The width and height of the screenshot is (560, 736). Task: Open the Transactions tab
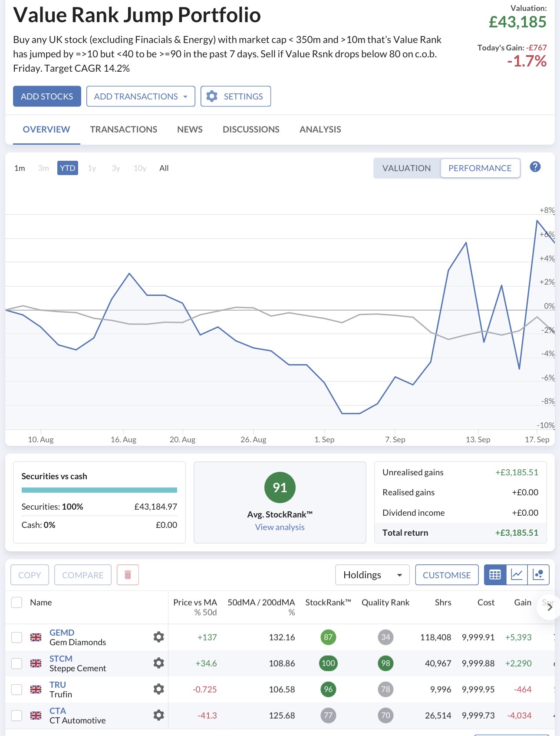124,129
